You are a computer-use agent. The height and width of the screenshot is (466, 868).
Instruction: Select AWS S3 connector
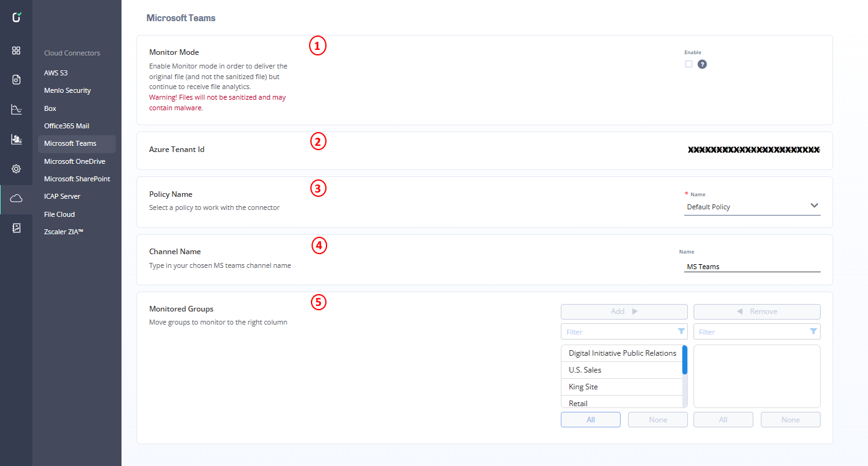(x=55, y=73)
